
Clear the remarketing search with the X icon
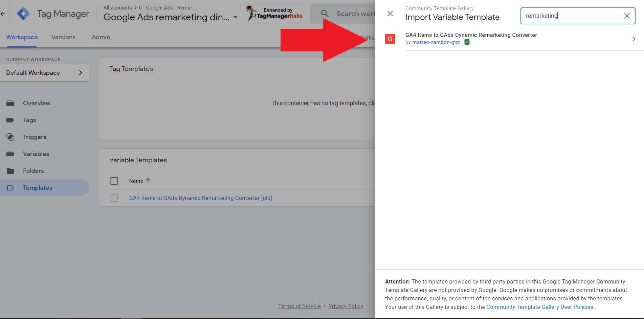click(627, 16)
